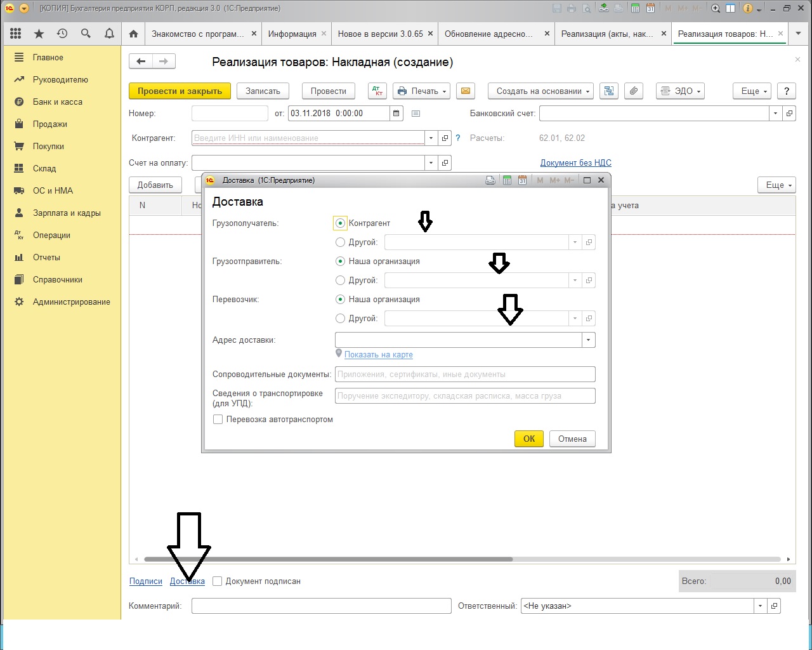This screenshot has width=812, height=650.
Task: Go to the home page icon
Action: click(x=133, y=34)
